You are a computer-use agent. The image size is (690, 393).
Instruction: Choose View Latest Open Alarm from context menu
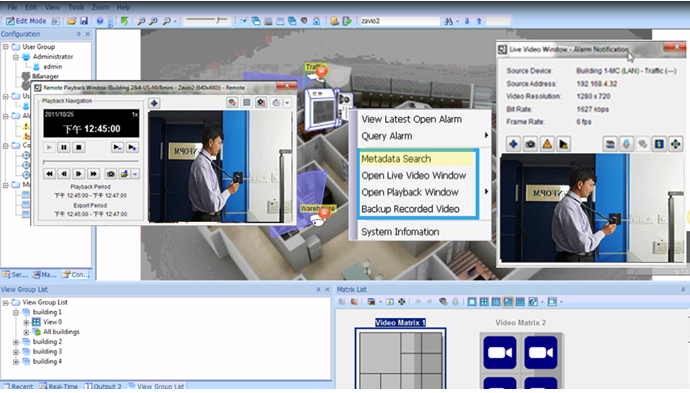tap(411, 119)
